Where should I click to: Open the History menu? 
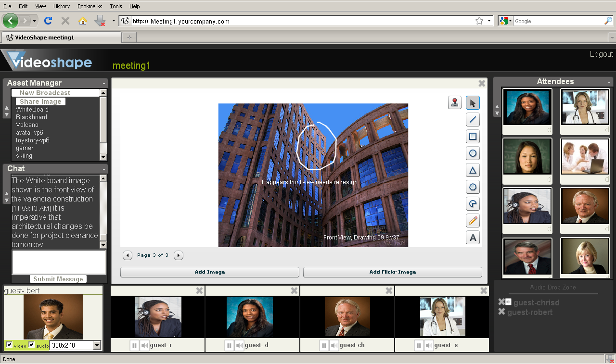62,6
